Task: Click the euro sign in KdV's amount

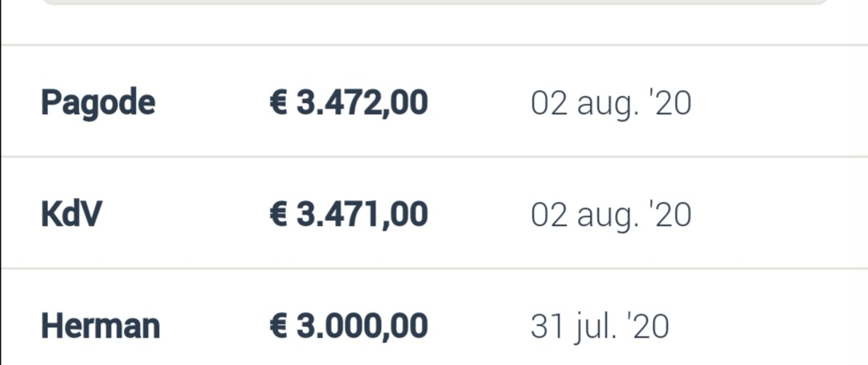Action: tap(278, 215)
